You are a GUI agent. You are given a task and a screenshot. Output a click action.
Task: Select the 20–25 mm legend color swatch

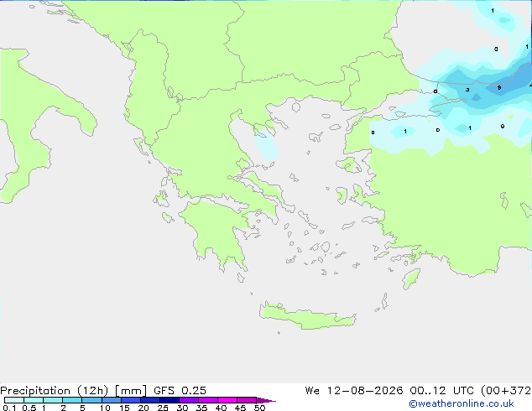coord(150,400)
